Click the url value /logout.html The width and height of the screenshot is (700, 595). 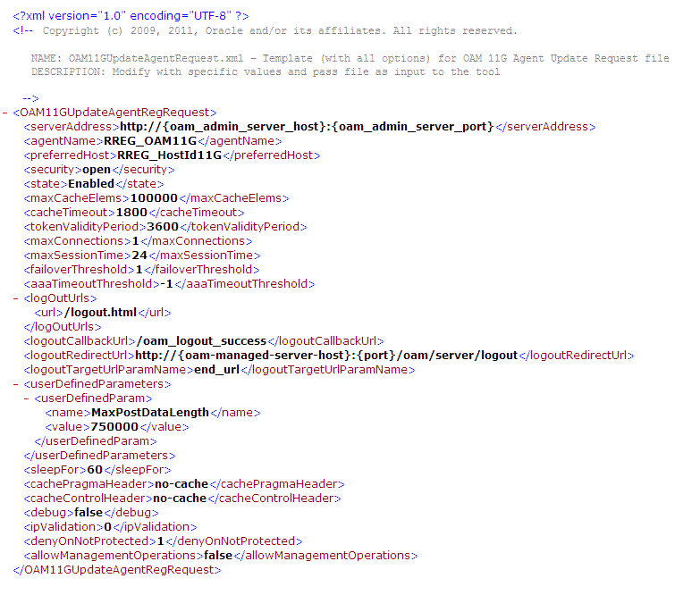click(100, 312)
